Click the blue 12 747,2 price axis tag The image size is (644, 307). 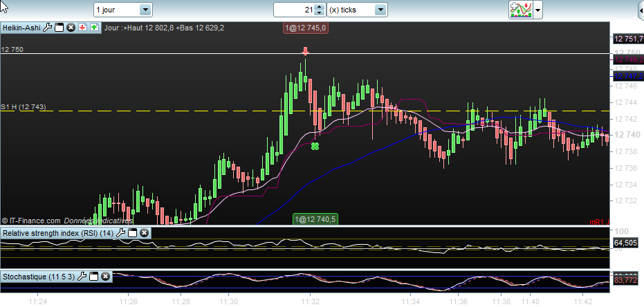(x=628, y=76)
